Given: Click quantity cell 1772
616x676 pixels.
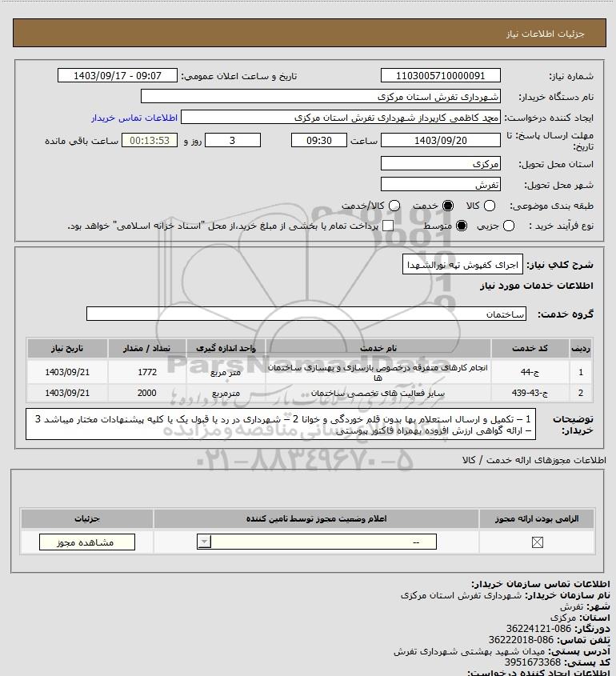Looking at the screenshot, I should point(147,372).
